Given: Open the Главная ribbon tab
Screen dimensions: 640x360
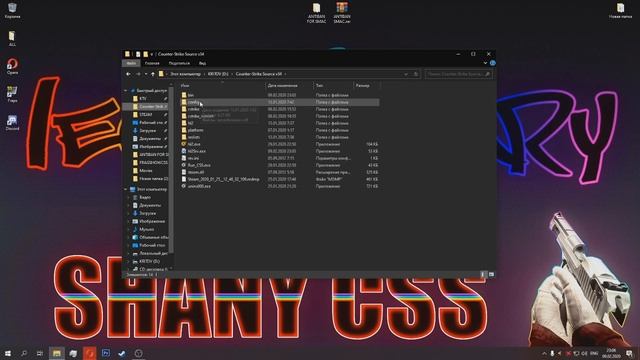Looking at the screenshot, I should (152, 63).
